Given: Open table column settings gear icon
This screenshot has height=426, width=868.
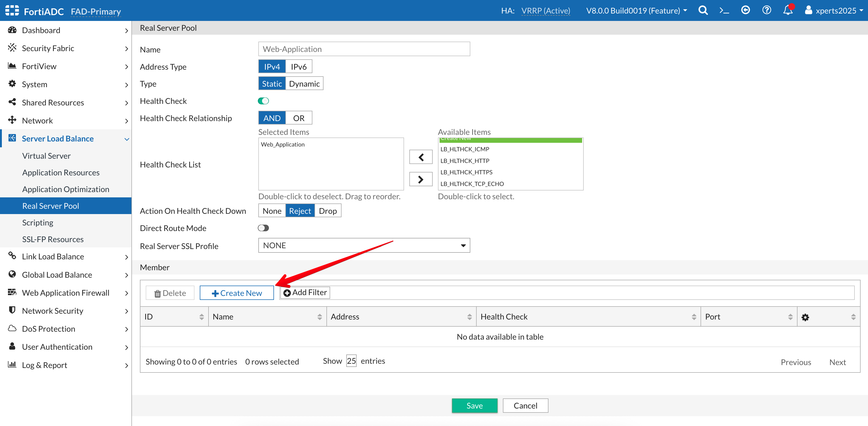Looking at the screenshot, I should (x=805, y=317).
